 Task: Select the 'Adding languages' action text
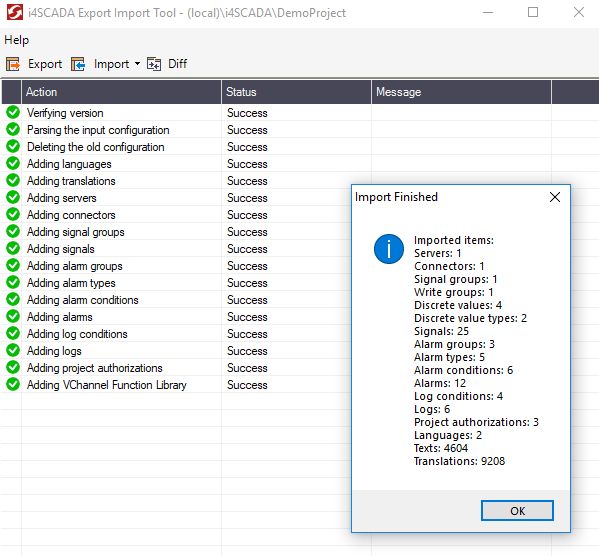point(69,164)
